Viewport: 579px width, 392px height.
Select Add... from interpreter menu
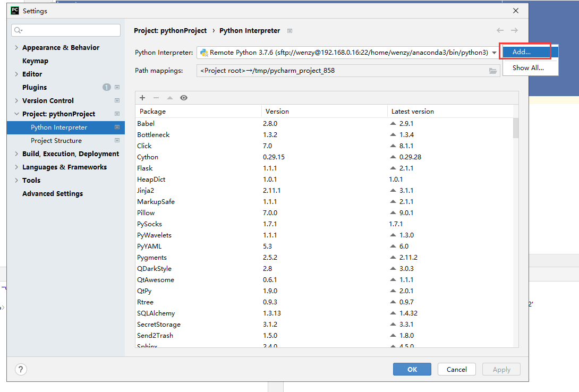click(530, 52)
